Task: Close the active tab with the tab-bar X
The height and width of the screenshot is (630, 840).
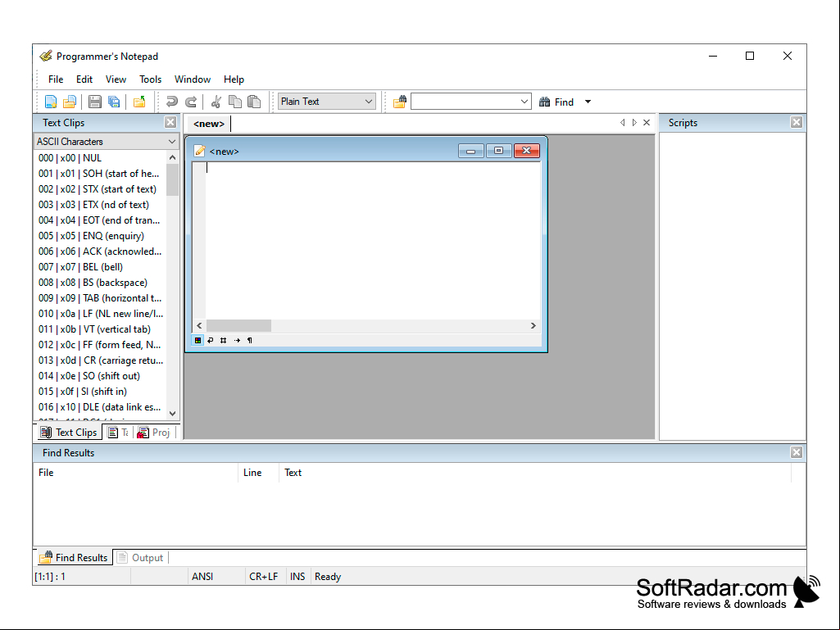Action: pyautogui.click(x=647, y=123)
